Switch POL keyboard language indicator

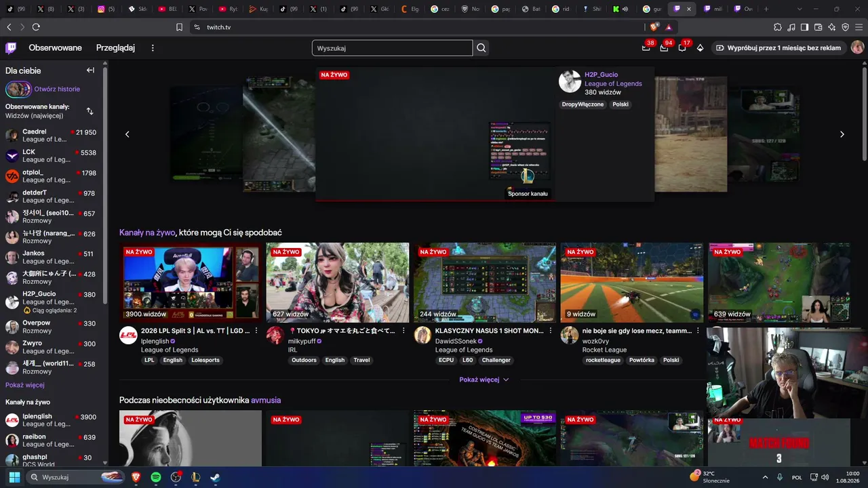pyautogui.click(x=797, y=477)
